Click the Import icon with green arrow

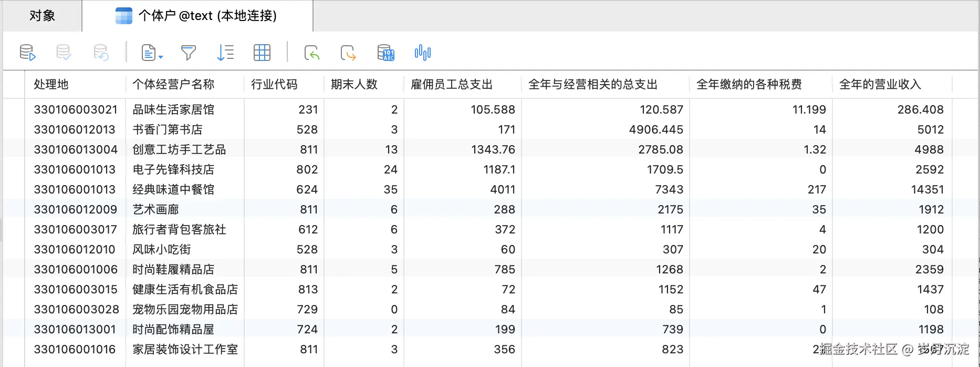coord(312,53)
